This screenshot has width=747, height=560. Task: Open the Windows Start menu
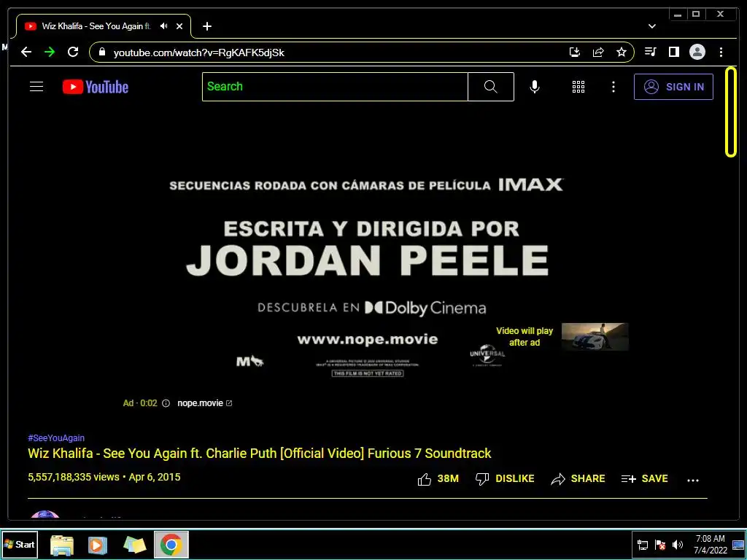pyautogui.click(x=20, y=544)
